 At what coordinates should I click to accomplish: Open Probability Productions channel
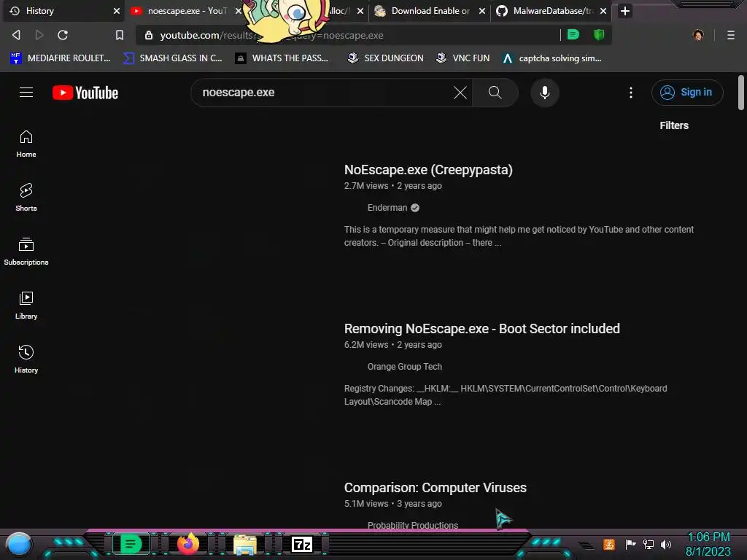pyautogui.click(x=413, y=525)
